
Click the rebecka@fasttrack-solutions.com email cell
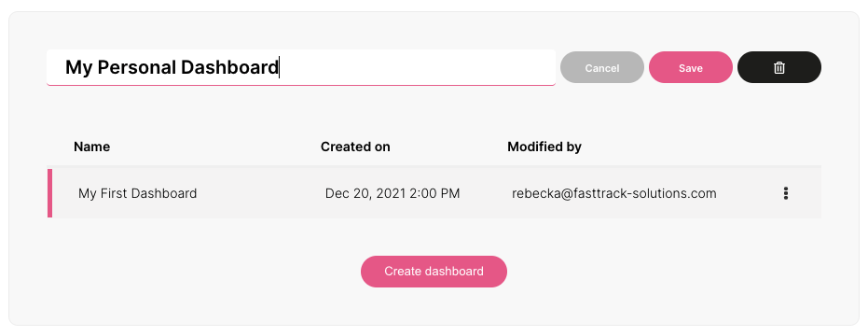(613, 193)
